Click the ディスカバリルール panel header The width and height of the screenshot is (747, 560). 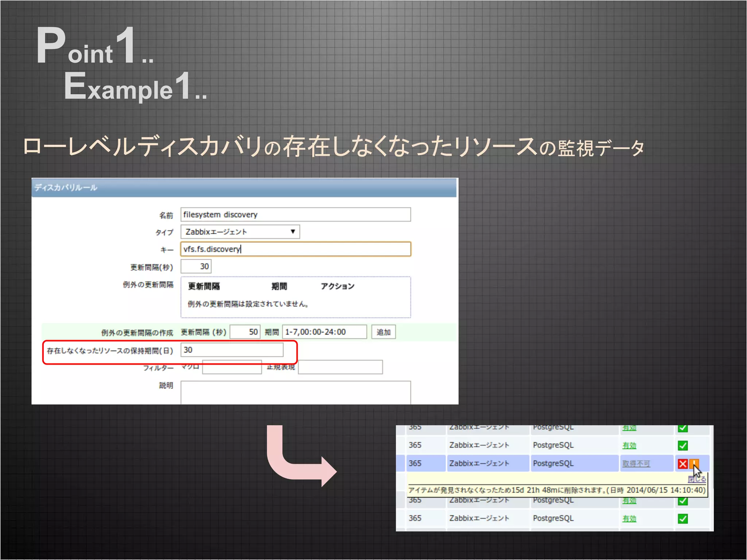point(244,188)
